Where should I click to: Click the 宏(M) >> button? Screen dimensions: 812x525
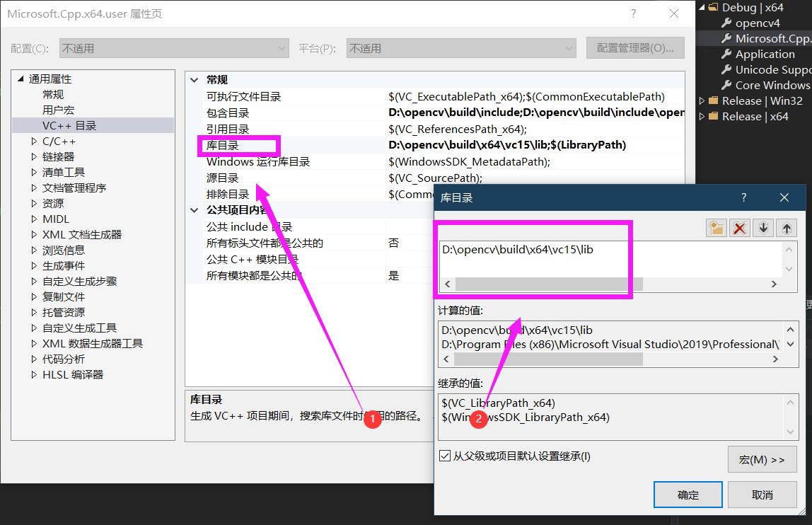click(x=762, y=459)
